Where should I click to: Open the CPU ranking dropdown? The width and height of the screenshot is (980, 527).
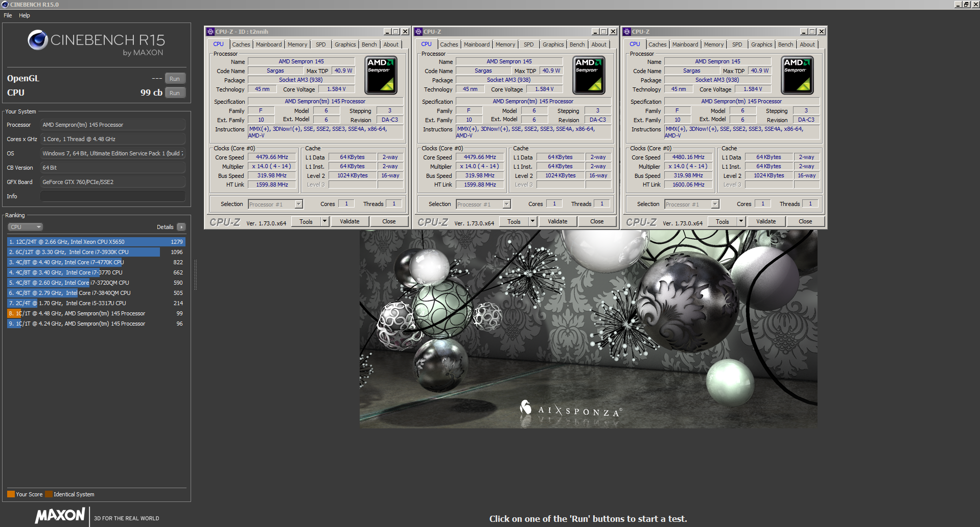(x=25, y=227)
